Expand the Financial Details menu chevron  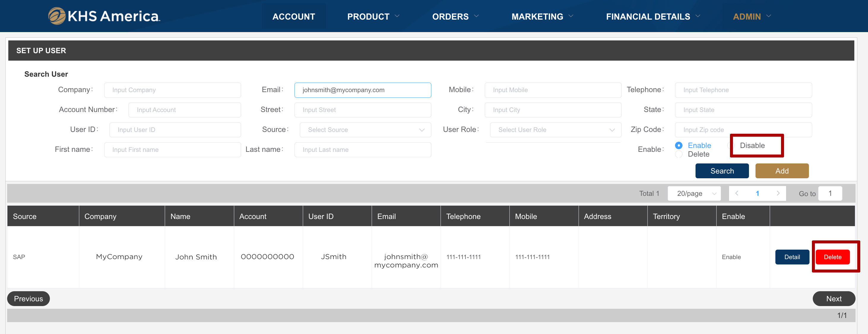(698, 16)
